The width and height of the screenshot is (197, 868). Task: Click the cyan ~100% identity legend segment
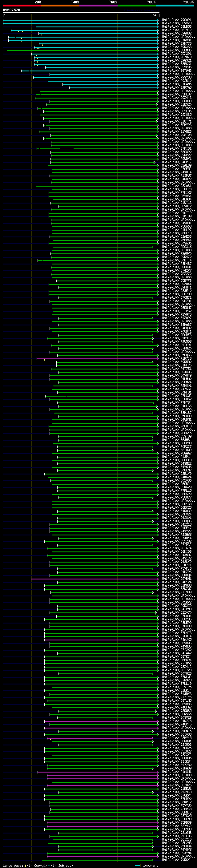point(175,6)
